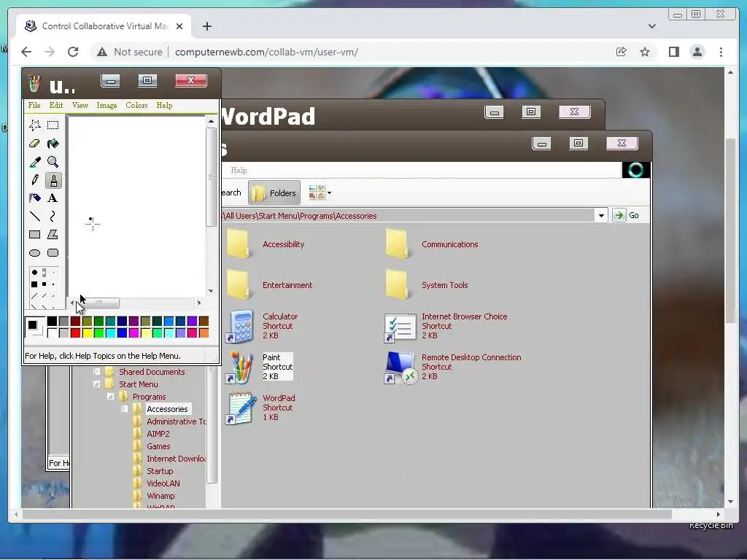The image size is (747, 560).
Task: Open the Paint View menu
Action: (x=80, y=105)
